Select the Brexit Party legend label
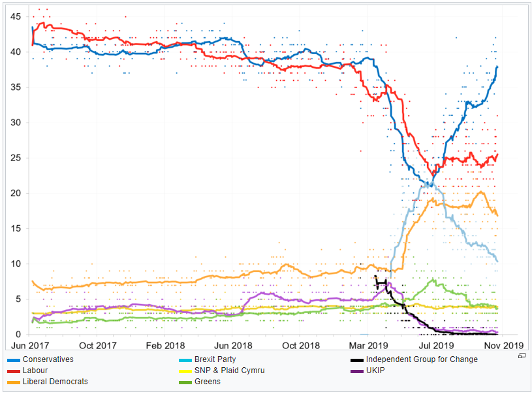The width and height of the screenshot is (532, 394). pyautogui.click(x=215, y=359)
